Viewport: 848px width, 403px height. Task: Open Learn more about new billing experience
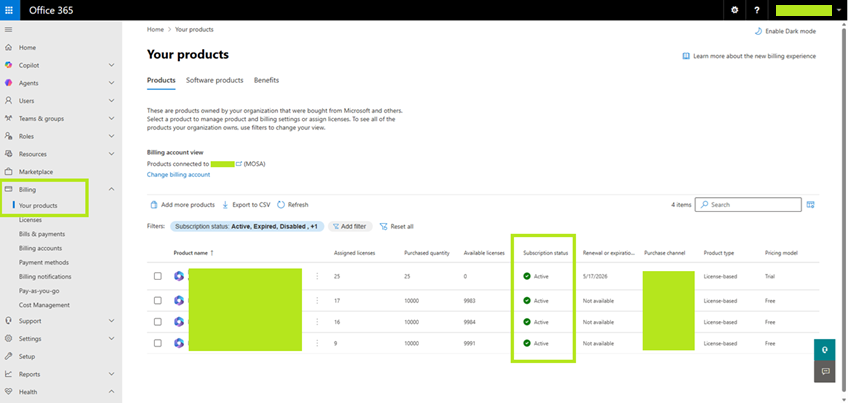pos(749,56)
